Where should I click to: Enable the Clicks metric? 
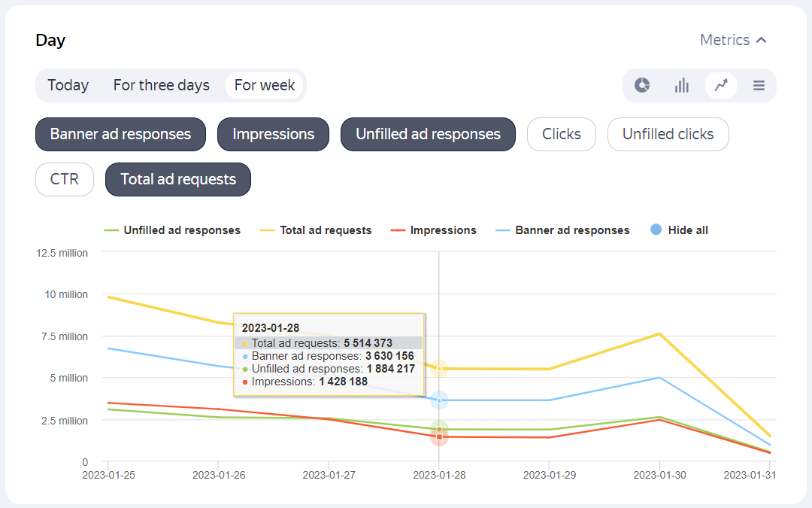tap(562, 134)
